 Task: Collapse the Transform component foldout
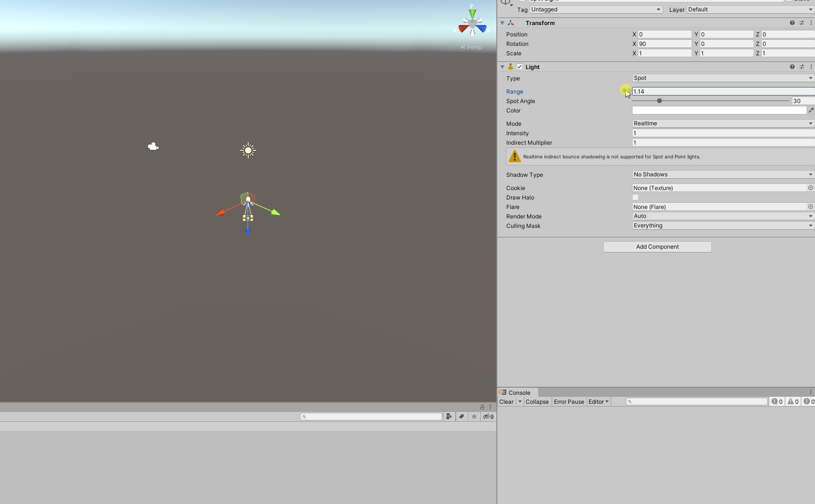[x=502, y=23]
